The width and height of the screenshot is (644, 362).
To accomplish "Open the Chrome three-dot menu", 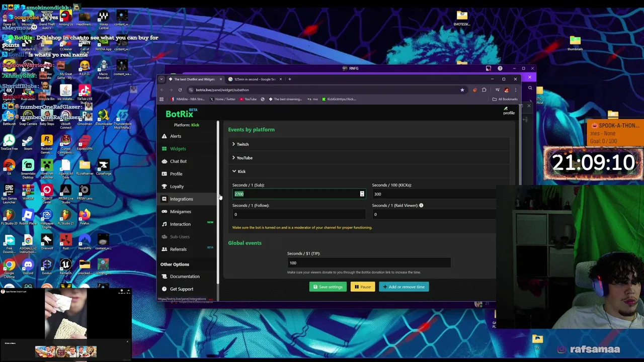I will (515, 90).
